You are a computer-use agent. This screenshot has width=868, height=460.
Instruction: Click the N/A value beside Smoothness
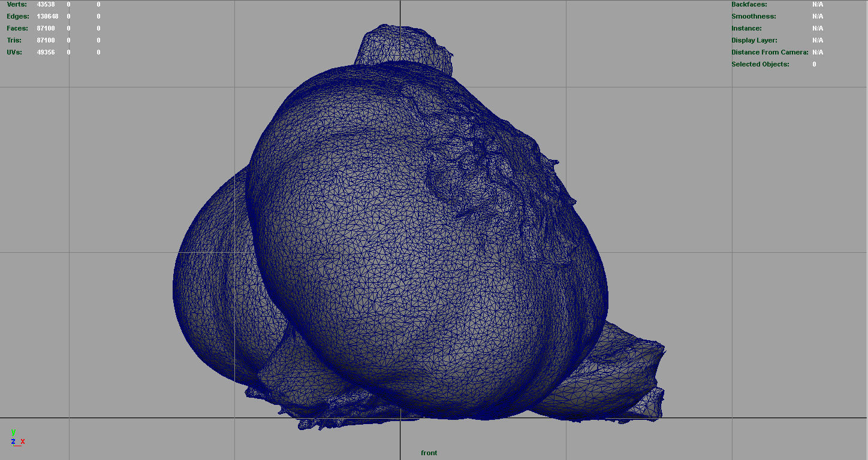[x=818, y=16]
